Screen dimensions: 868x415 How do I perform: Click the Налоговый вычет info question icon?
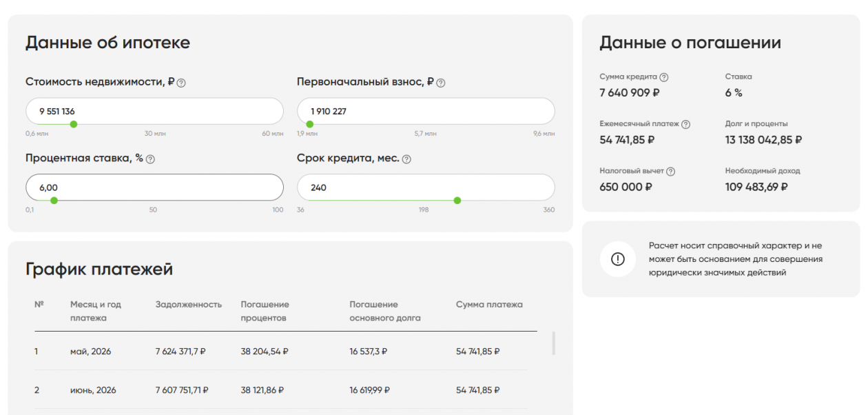click(x=670, y=172)
